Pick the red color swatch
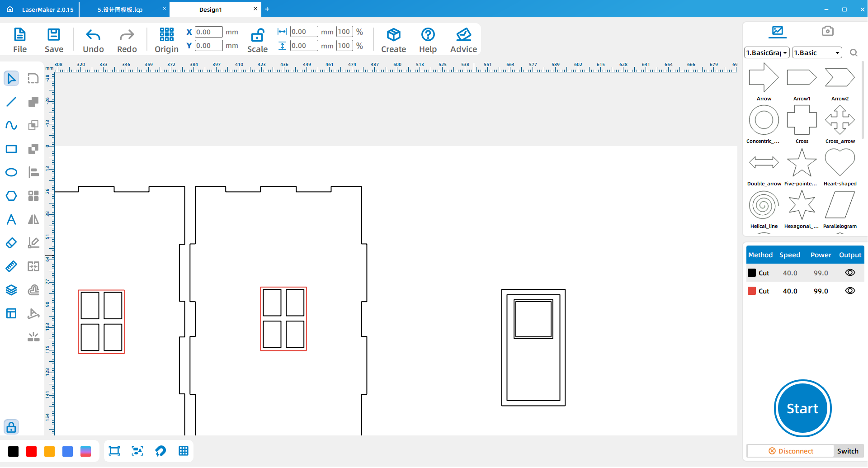 32,451
